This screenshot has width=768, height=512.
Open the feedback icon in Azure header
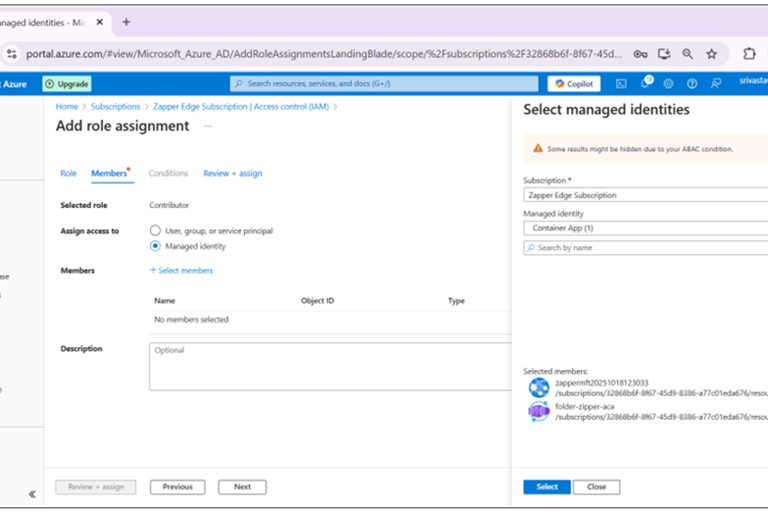[716, 84]
